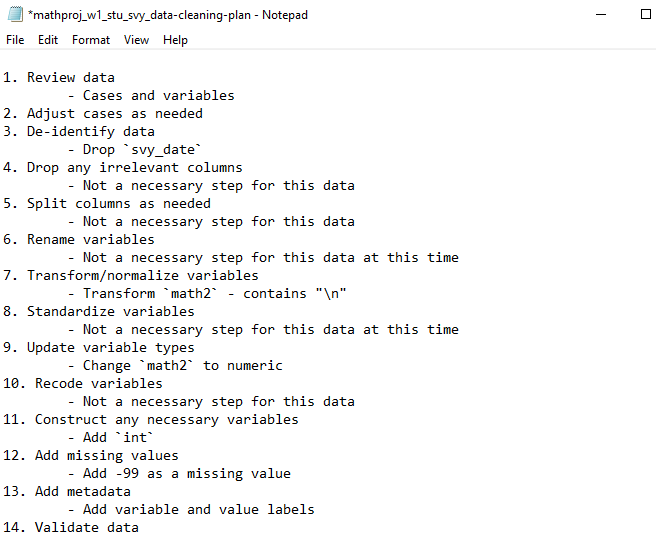Click the '11. Construct any necessary variables' line
656x557 pixels.
click(x=151, y=419)
